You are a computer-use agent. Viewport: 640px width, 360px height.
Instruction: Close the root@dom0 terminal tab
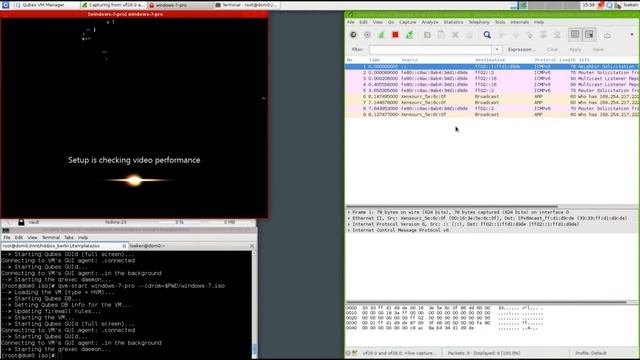[124, 246]
